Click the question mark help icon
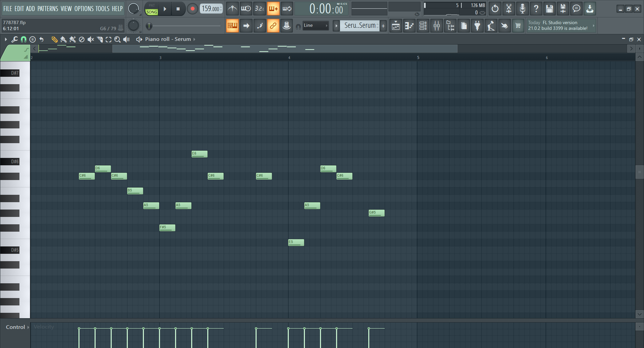This screenshot has width=644, height=348. pos(536,9)
